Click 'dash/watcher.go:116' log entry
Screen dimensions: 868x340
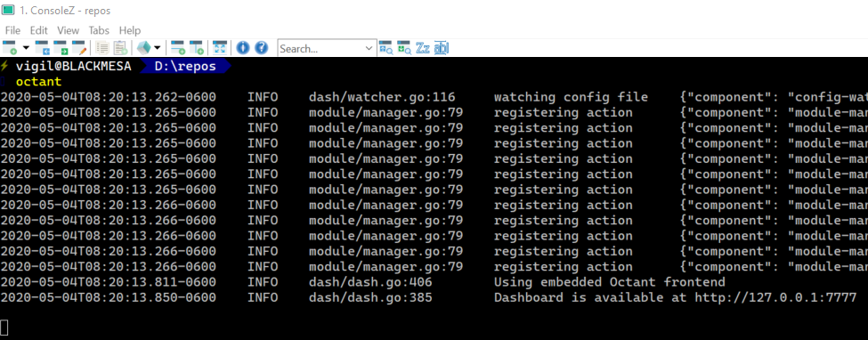point(382,97)
